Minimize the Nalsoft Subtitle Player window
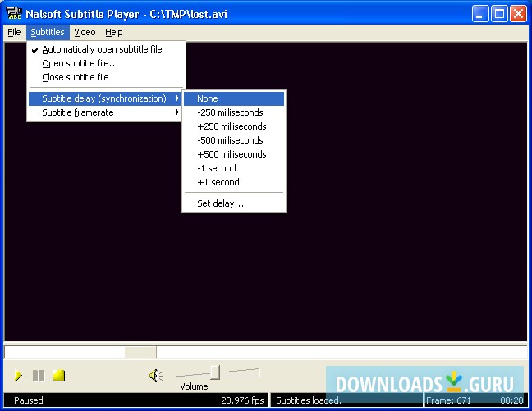The image size is (532, 411). tap(480, 14)
